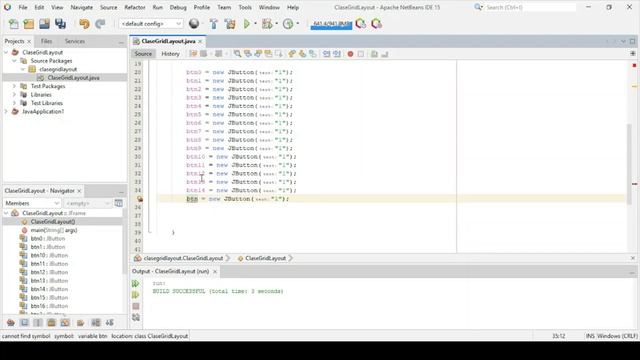Screen dimensions: 640x360
Task: Open the Debug Project dropdown arrow
Action: click(x=276, y=24)
